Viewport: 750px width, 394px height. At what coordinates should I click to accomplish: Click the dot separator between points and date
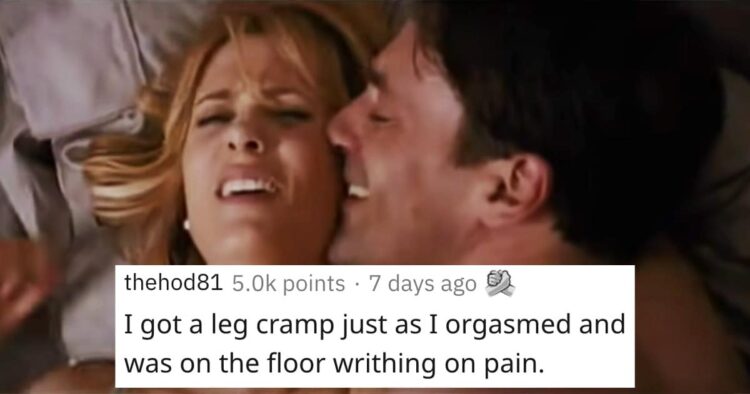(x=357, y=285)
